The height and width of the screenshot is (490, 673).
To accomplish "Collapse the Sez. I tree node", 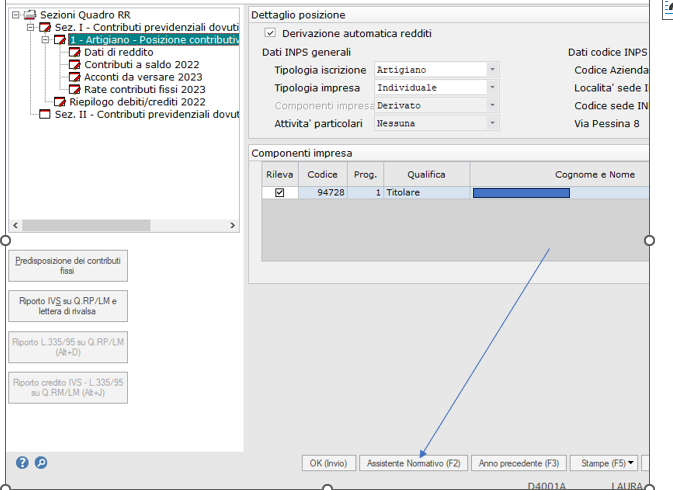I will [x=31, y=28].
